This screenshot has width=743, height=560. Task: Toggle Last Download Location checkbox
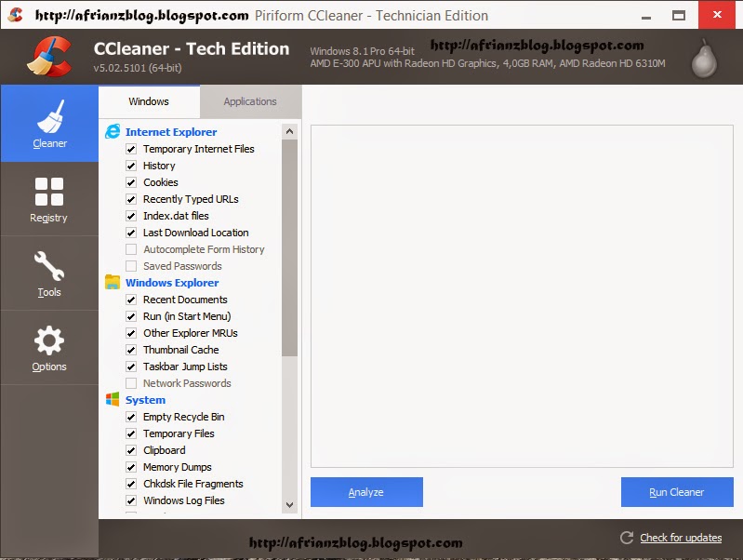pyautogui.click(x=131, y=233)
